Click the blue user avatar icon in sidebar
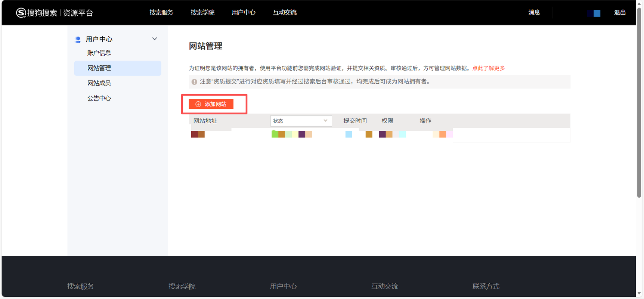The width and height of the screenshot is (644, 299). click(x=78, y=39)
